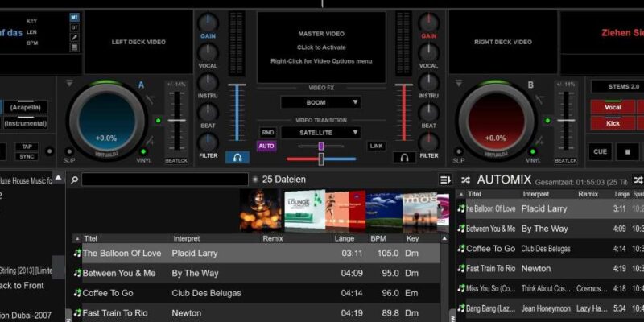The image size is (644, 322).
Task: Toggle SLIP mode on right deck
Action: (459, 151)
